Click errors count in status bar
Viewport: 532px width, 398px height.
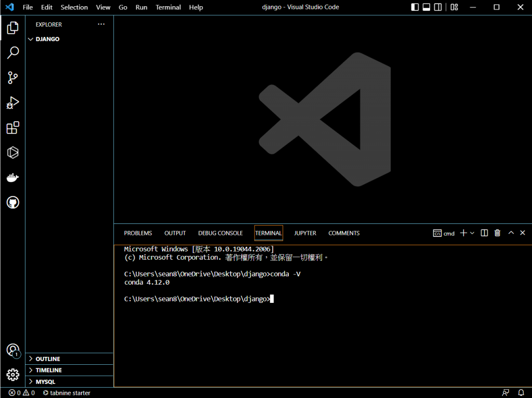pos(14,393)
